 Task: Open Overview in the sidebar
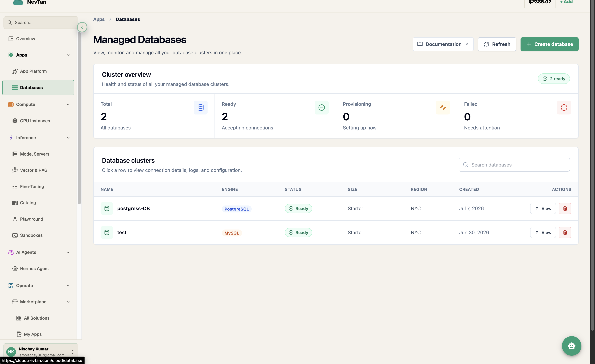tap(39, 39)
